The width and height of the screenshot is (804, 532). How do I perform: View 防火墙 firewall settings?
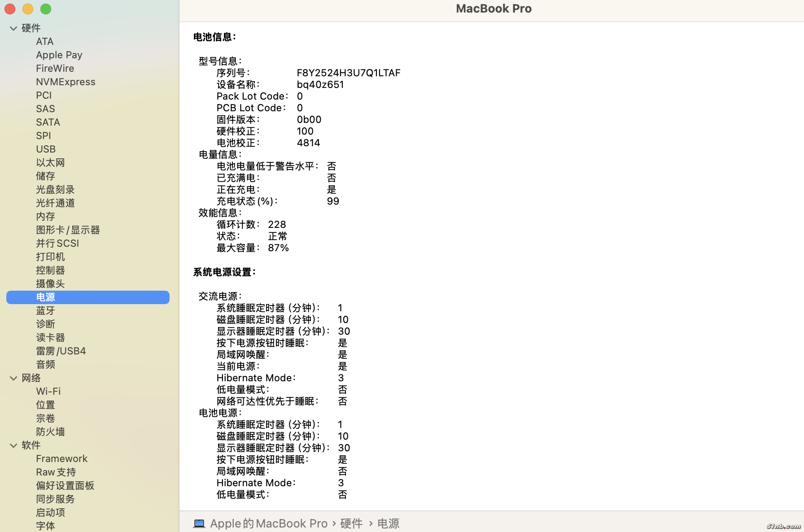click(50, 432)
